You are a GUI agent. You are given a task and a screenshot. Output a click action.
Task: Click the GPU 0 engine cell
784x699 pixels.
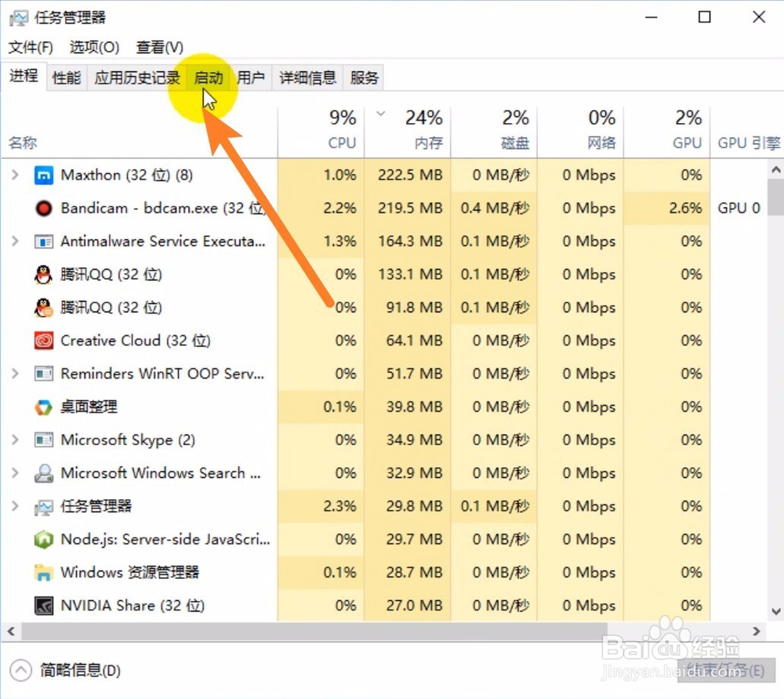pos(739,208)
